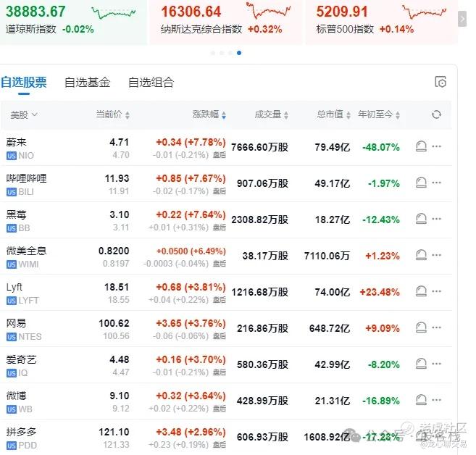Click the +3.65 (+3.76%) NTES change
Viewport: 476px width, 455px height.
(x=191, y=323)
